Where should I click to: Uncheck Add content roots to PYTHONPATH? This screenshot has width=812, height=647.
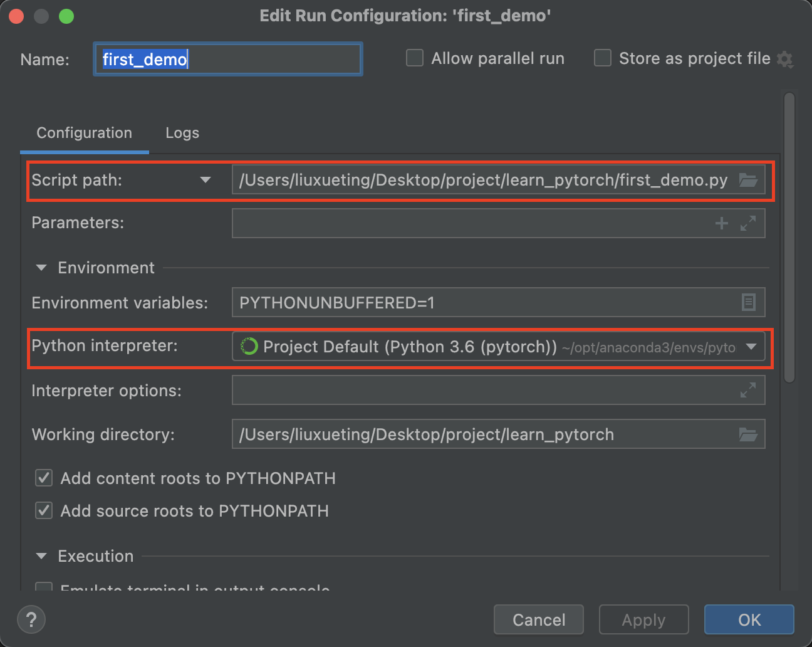[44, 478]
